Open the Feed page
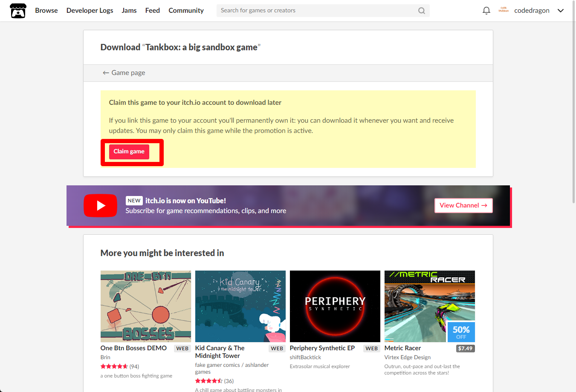This screenshot has width=576, height=392. (153, 10)
